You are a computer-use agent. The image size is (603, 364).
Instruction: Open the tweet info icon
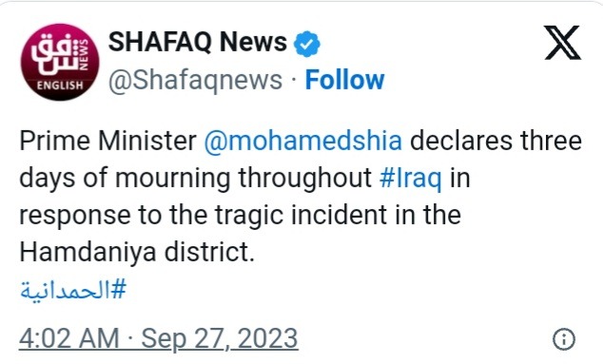tap(564, 339)
